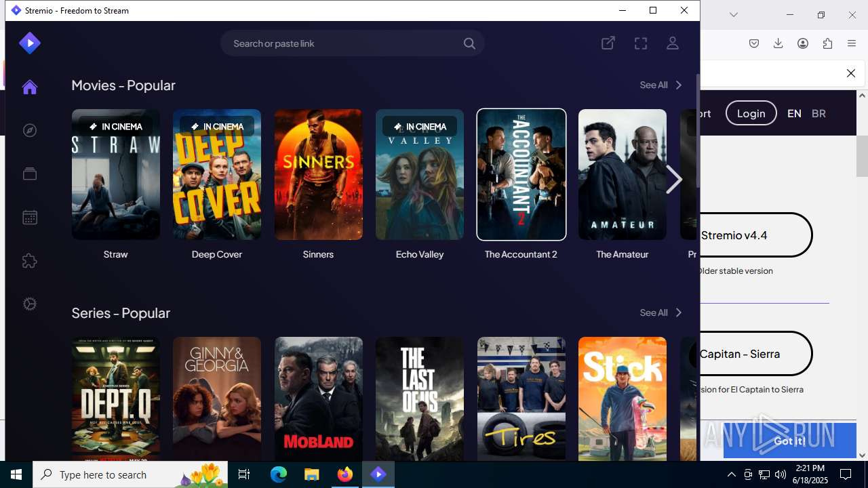This screenshot has width=868, height=488.
Task: Click Login button on the browser page
Action: coord(751,113)
